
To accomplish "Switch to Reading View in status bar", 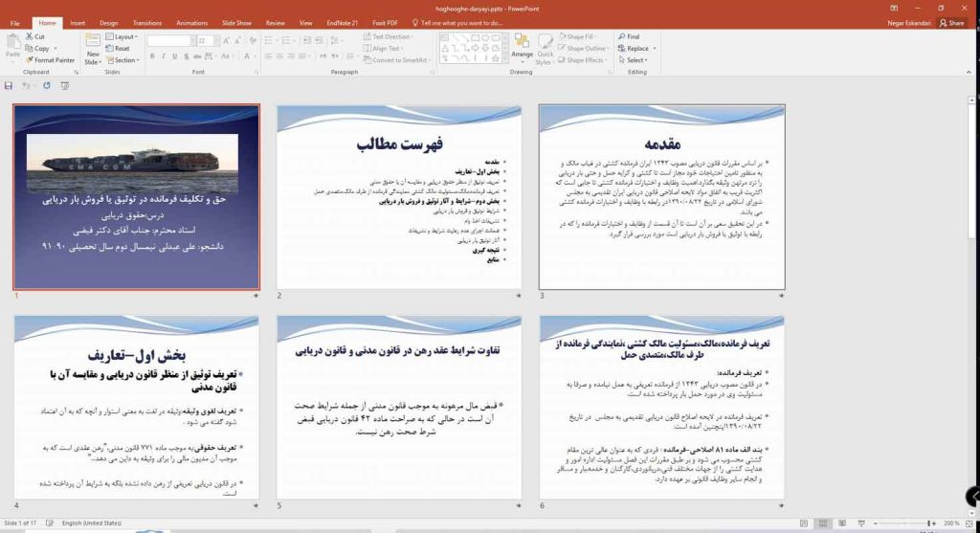I will 842,523.
